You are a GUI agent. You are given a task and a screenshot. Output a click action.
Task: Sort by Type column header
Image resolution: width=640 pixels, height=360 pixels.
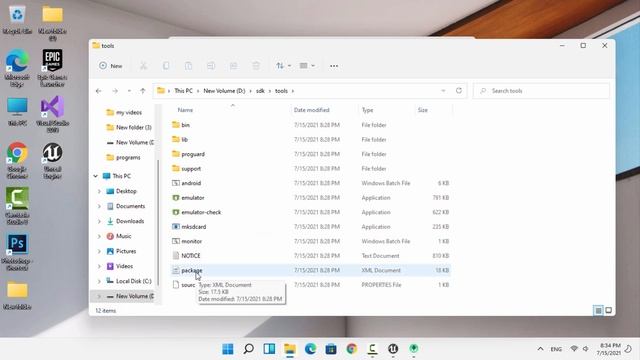(367, 110)
